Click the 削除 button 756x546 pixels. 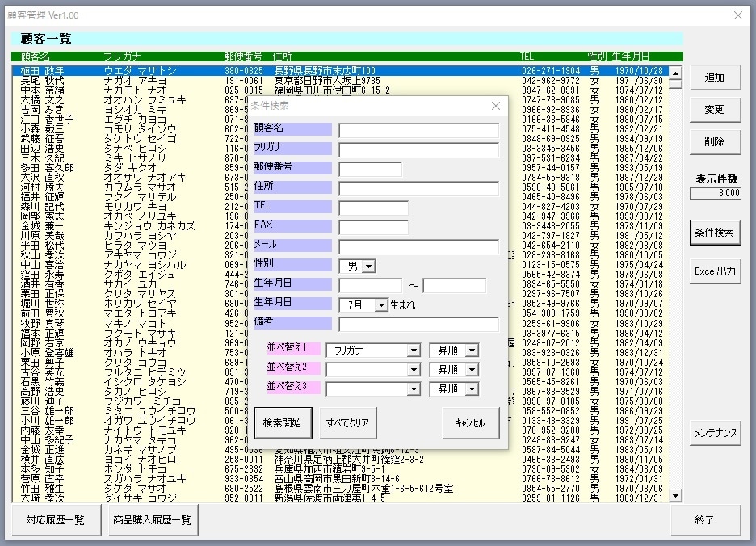coord(715,142)
